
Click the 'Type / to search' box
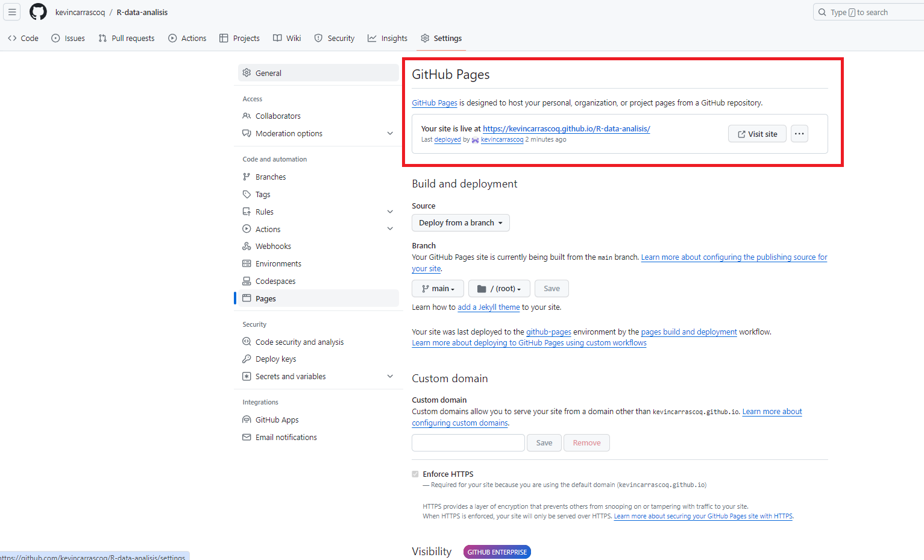click(x=869, y=12)
